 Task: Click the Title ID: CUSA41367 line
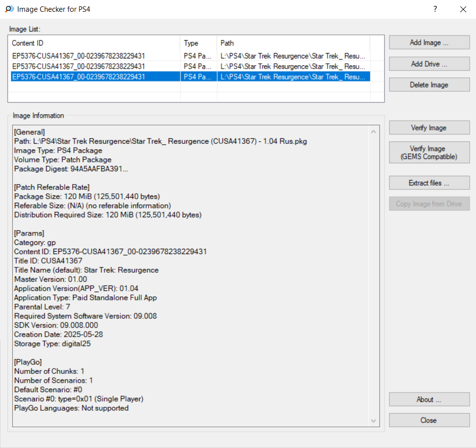pos(48,261)
